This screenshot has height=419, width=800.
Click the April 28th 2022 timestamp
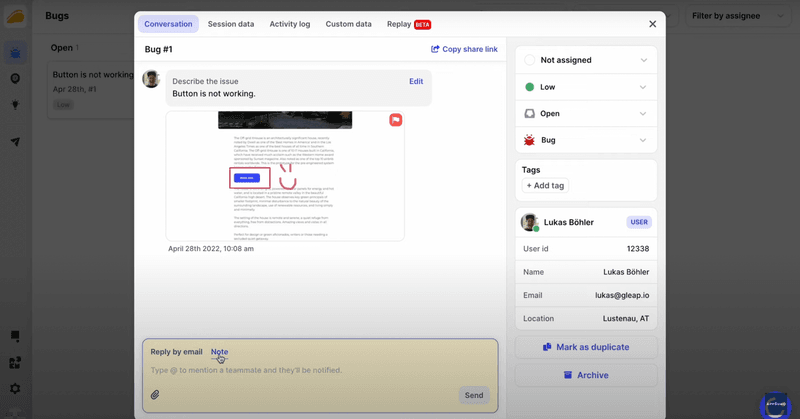(211, 249)
